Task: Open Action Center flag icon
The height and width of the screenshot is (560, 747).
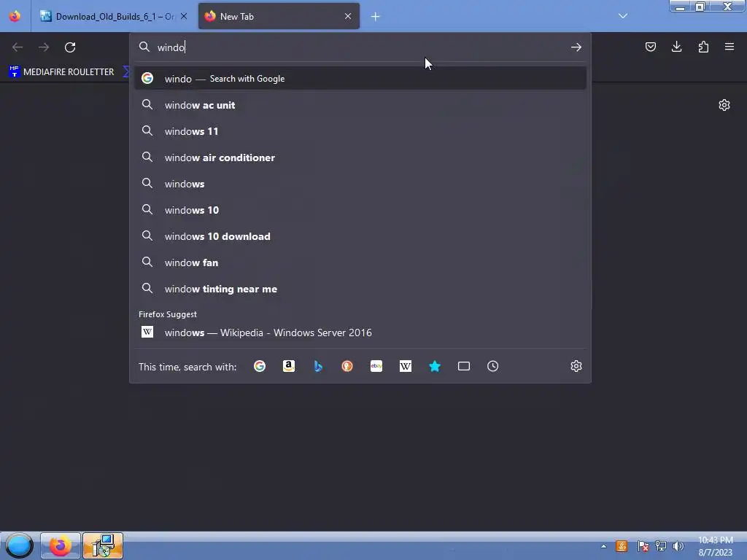Action: [643, 546]
